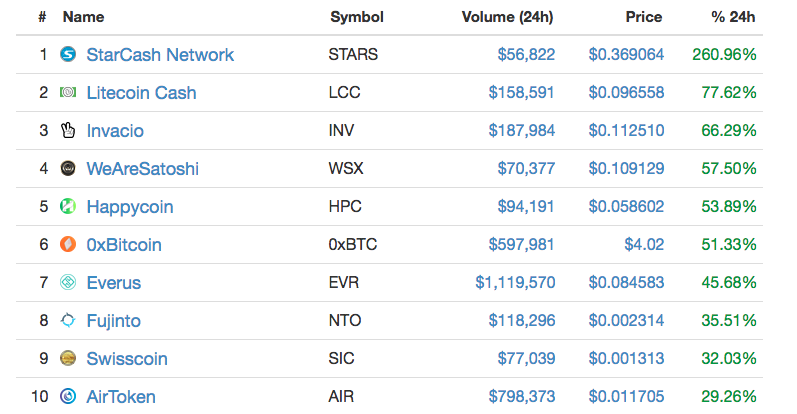Image resolution: width=797 pixels, height=414 pixels.
Task: Click the green Happycoin icon
Action: click(68, 206)
